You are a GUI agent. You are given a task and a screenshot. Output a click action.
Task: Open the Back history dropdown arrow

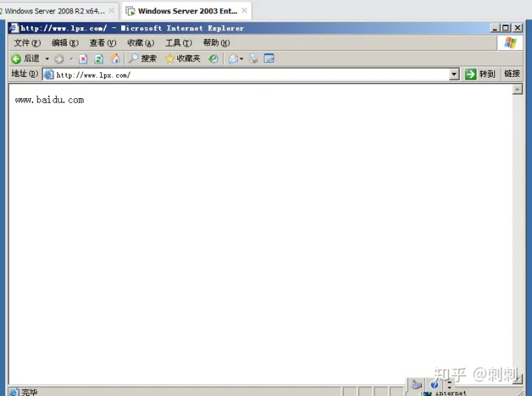click(x=47, y=59)
